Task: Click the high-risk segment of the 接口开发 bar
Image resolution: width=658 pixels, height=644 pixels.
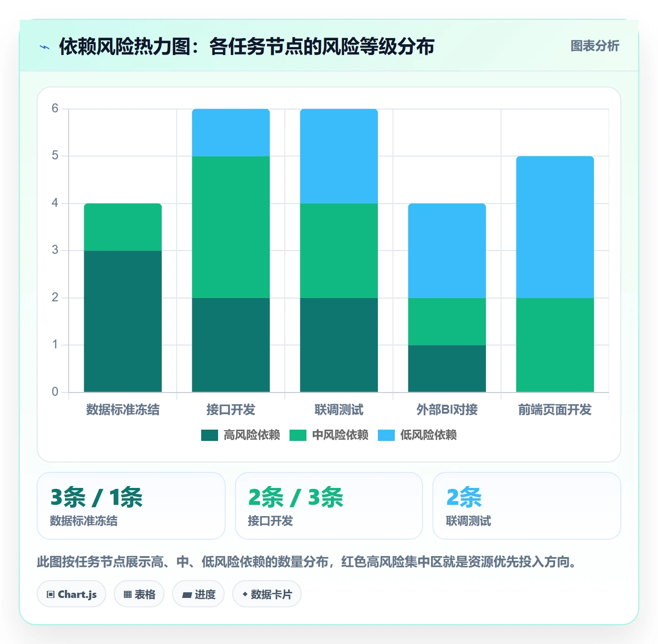Action: point(231,345)
